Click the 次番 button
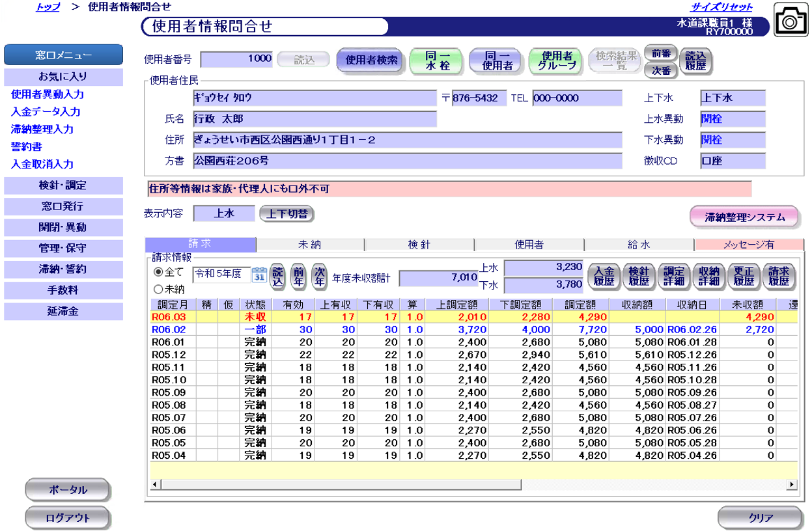This screenshot has height=531, width=812. point(660,70)
